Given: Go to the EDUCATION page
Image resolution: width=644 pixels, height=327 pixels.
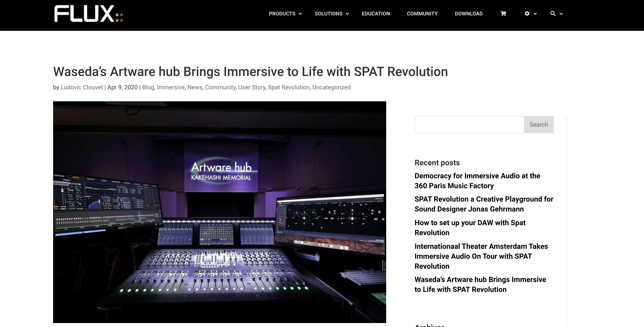Looking at the screenshot, I should tap(376, 14).
